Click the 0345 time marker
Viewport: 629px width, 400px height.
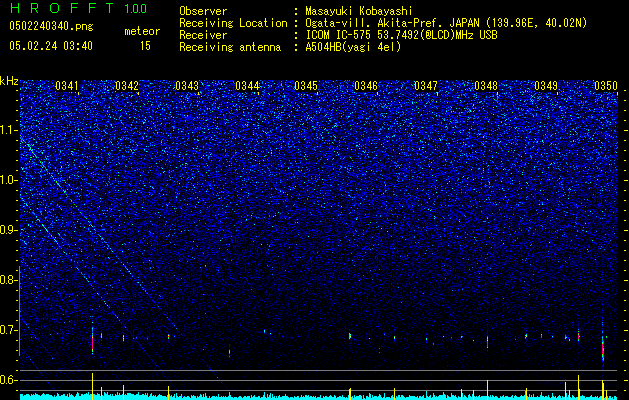coord(306,85)
